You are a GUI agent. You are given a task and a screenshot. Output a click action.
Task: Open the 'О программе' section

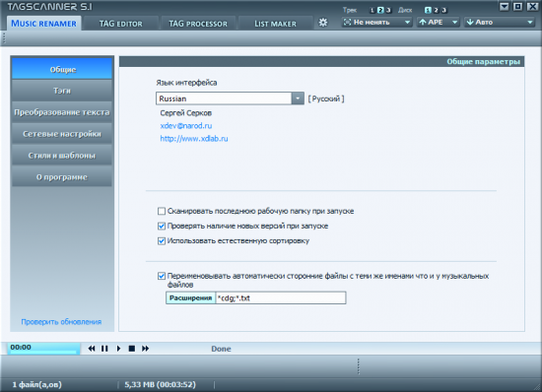pyautogui.click(x=62, y=177)
